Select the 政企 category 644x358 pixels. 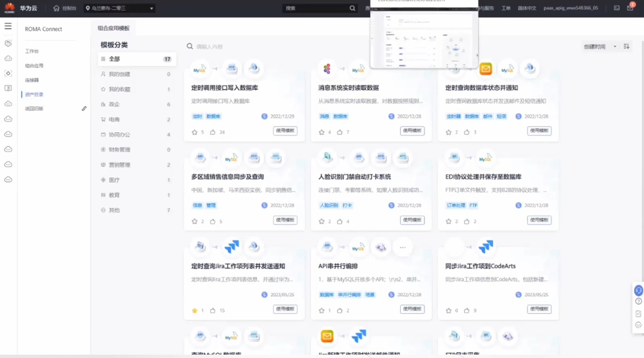click(x=137, y=104)
